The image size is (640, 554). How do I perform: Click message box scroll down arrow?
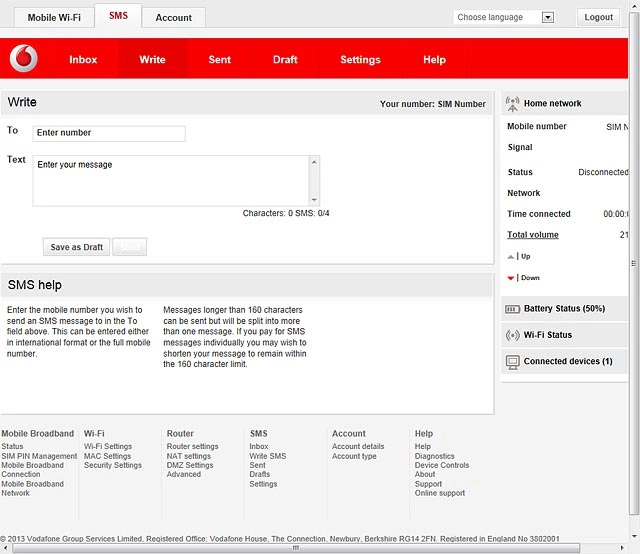pos(314,200)
